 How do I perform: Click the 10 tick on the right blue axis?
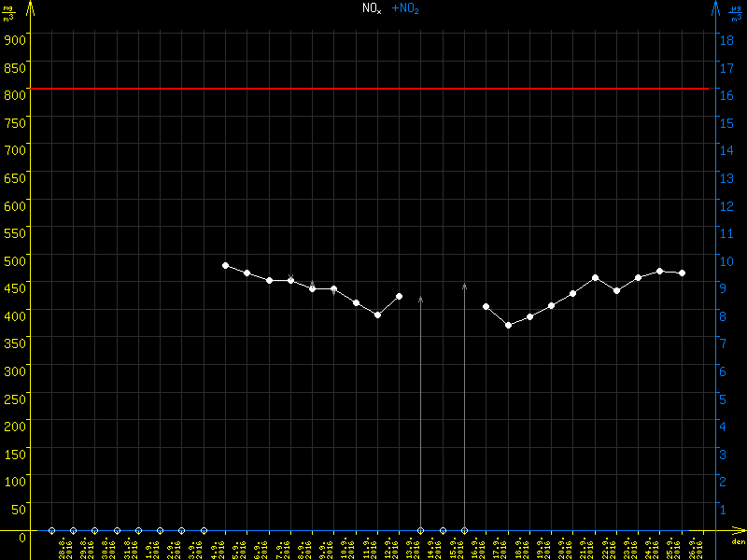(x=726, y=259)
